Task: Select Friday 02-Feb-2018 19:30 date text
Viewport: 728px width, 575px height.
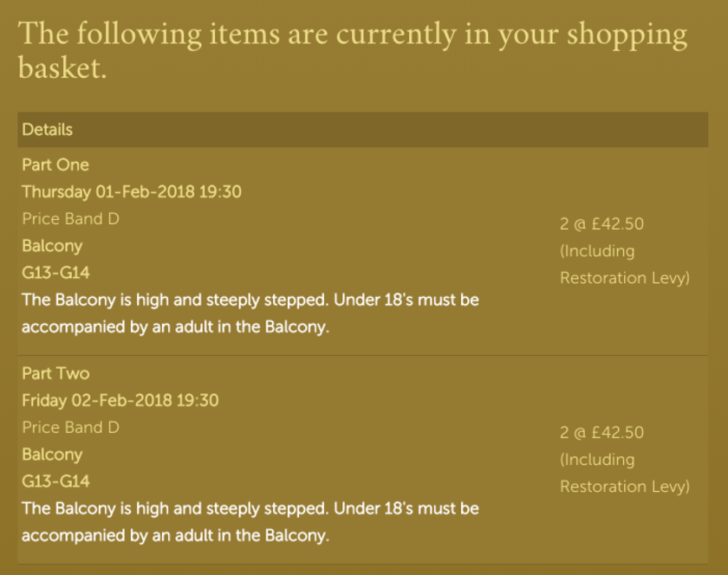Action: pos(120,400)
